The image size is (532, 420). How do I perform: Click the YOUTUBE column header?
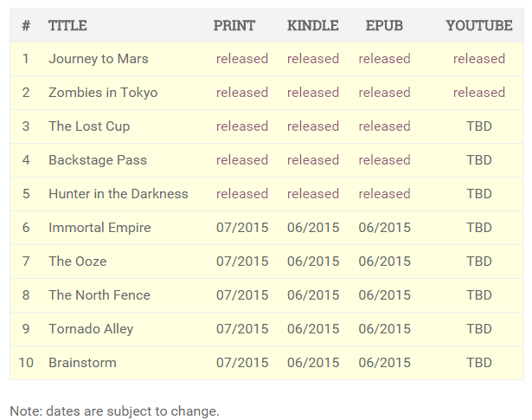pos(478,26)
